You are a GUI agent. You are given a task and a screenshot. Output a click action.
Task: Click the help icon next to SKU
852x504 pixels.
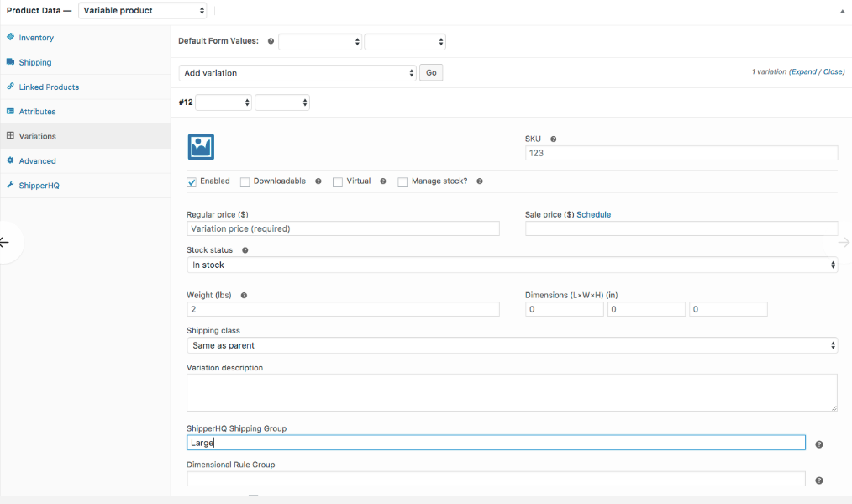[x=554, y=139]
